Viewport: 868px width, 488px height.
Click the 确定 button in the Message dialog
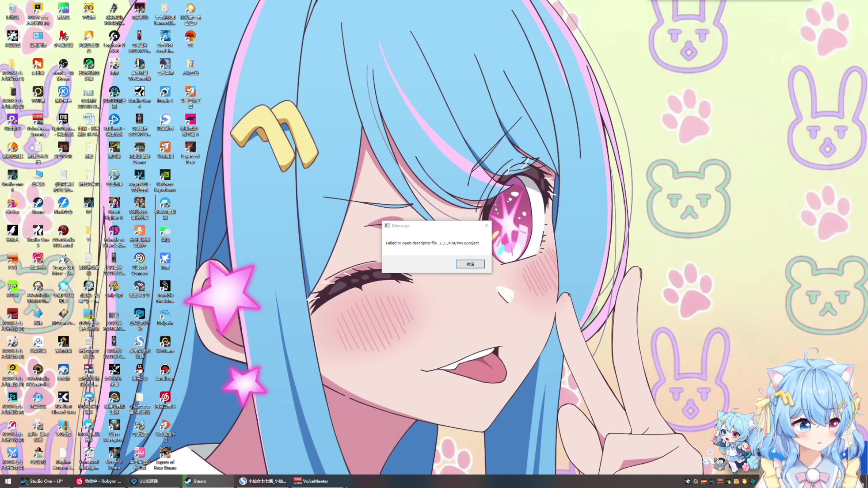pyautogui.click(x=470, y=264)
